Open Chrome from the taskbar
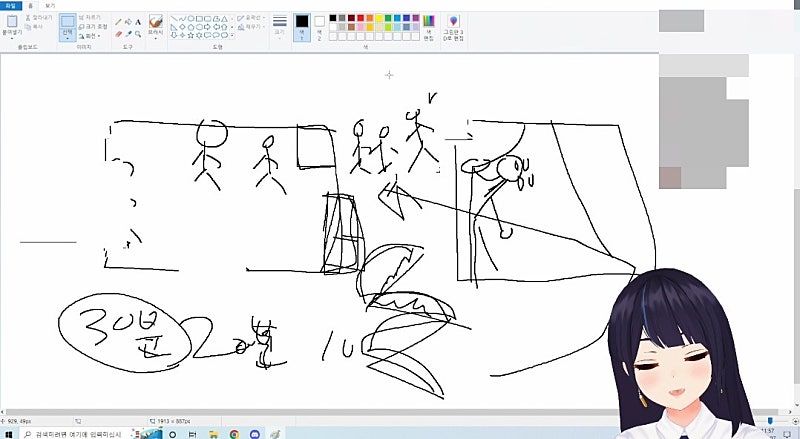 coord(234,434)
